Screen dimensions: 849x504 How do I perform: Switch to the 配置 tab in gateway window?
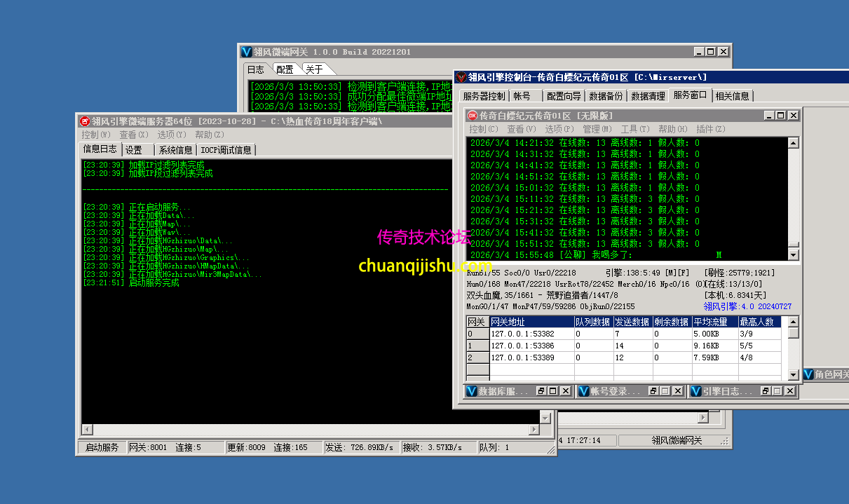[x=285, y=69]
